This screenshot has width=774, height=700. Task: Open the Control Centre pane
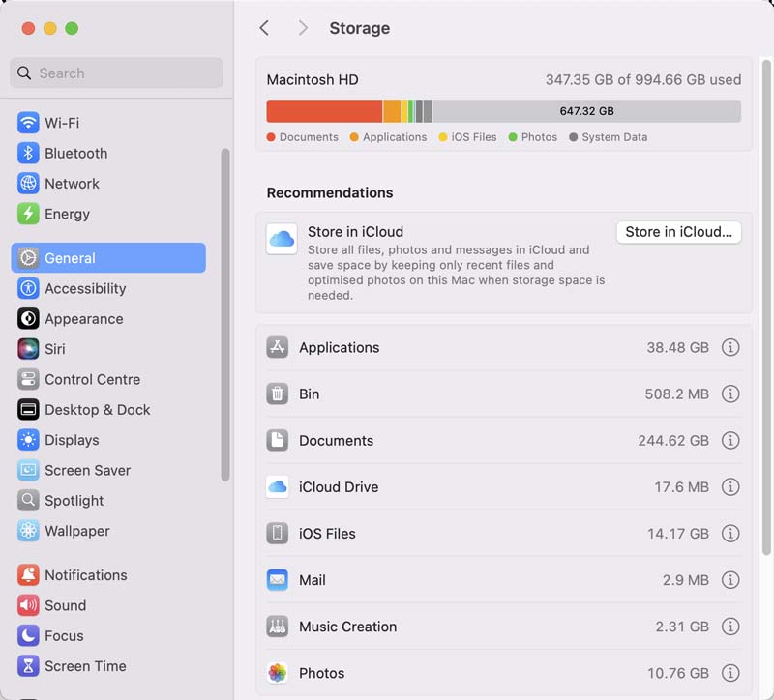click(x=108, y=379)
